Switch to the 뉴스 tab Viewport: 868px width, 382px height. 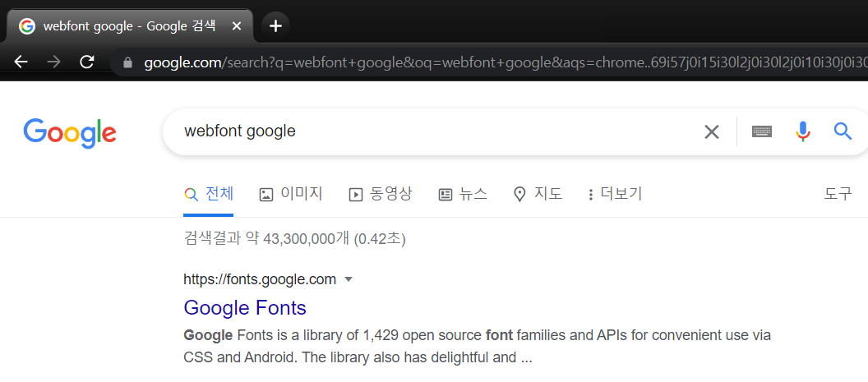(463, 194)
